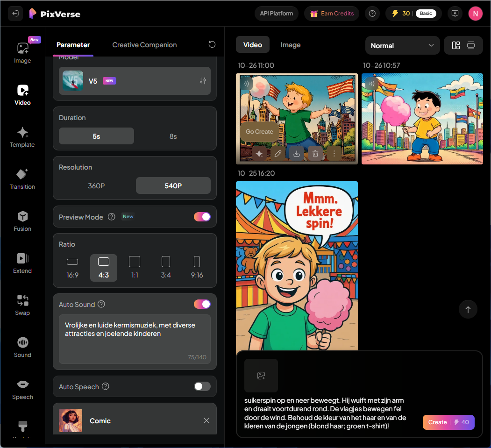Open the Sound tool
This screenshot has height=448, width=491.
coord(22,347)
